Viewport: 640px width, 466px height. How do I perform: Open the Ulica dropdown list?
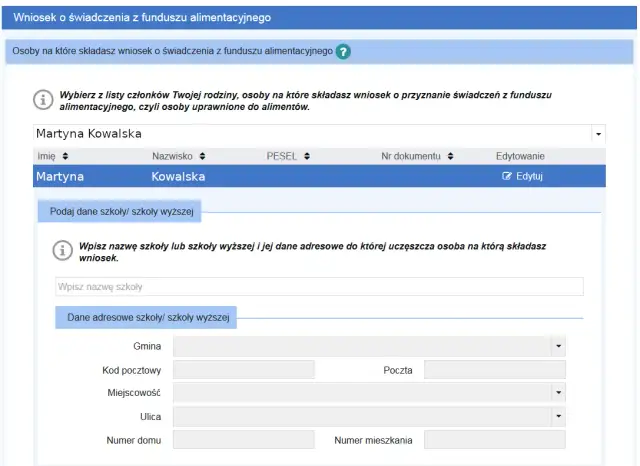click(x=558, y=416)
